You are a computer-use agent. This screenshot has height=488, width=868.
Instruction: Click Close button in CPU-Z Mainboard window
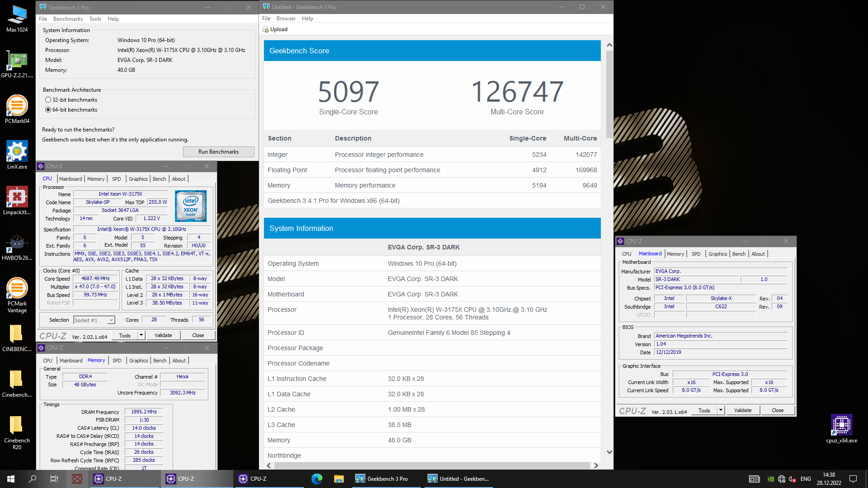pos(778,410)
